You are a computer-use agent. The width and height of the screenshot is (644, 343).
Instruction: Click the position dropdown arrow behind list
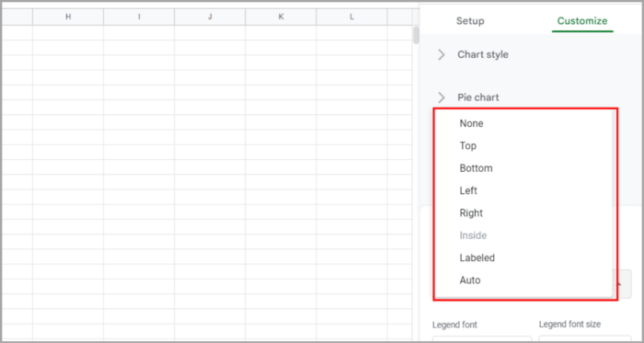(620, 284)
